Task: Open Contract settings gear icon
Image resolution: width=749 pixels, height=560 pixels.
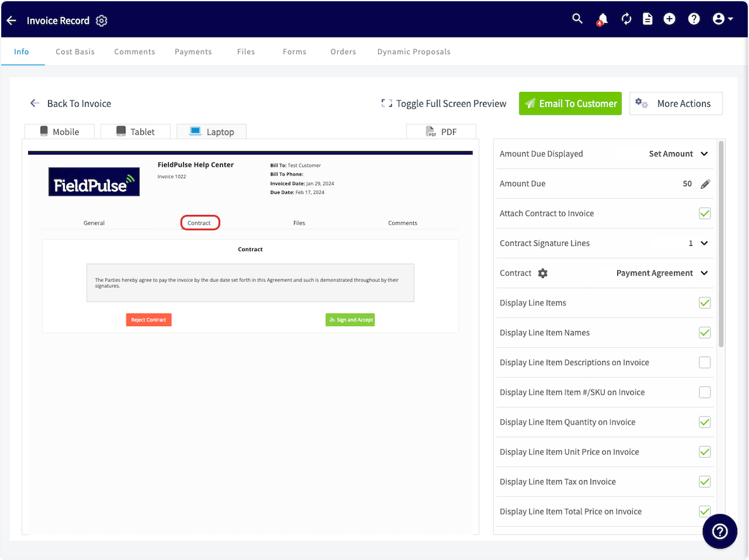Action: pyautogui.click(x=543, y=273)
